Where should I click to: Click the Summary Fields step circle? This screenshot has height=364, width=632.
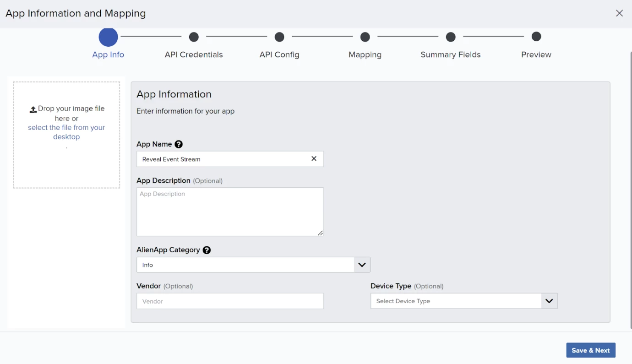point(451,37)
